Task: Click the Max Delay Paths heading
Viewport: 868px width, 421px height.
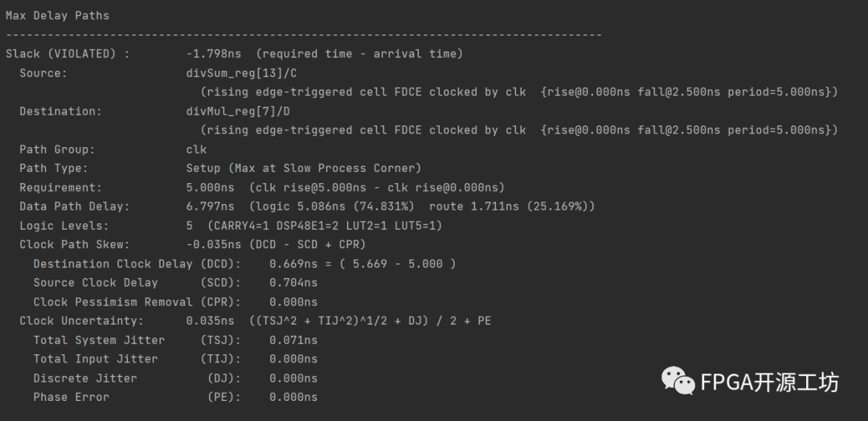Action: tap(57, 15)
